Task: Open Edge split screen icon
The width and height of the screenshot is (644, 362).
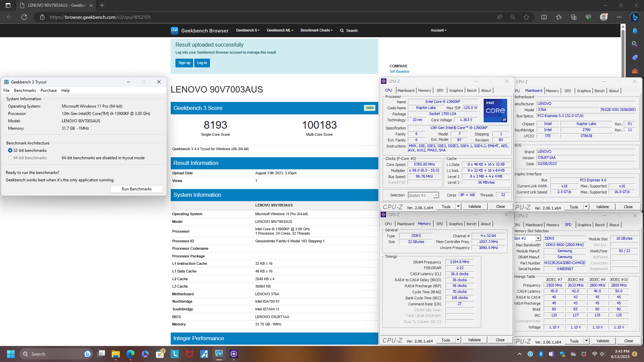Action: tap(544, 17)
